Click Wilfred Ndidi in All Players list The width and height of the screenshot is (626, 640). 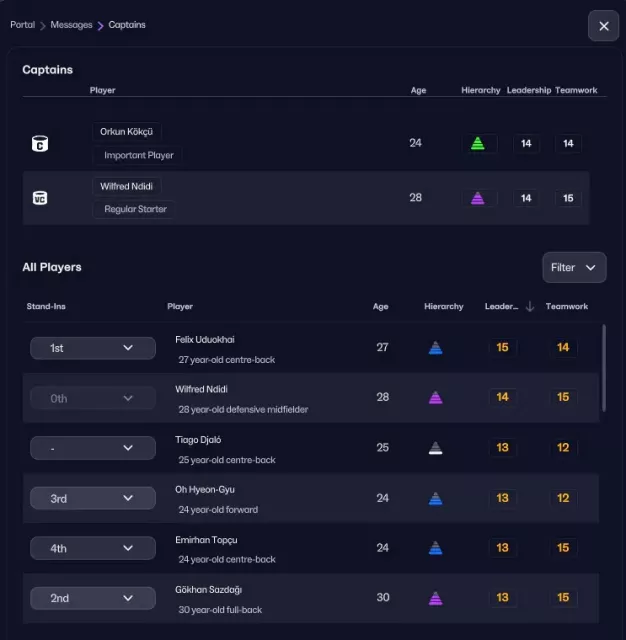coord(201,389)
